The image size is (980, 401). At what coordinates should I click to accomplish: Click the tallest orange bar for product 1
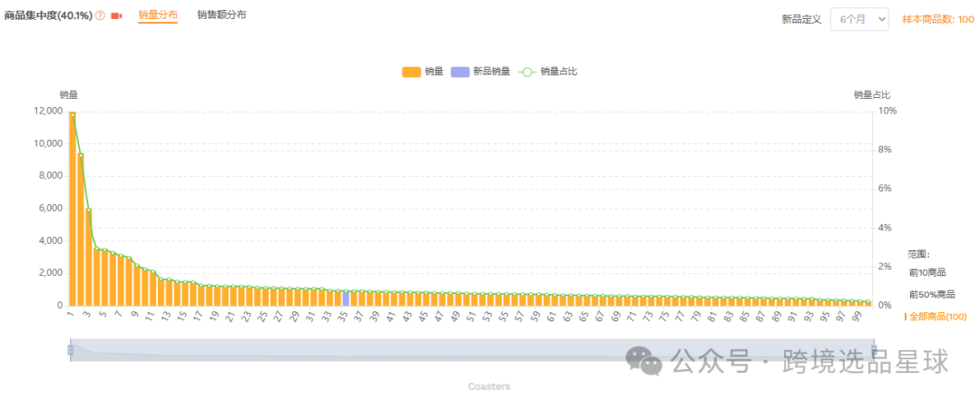pyautogui.click(x=73, y=209)
